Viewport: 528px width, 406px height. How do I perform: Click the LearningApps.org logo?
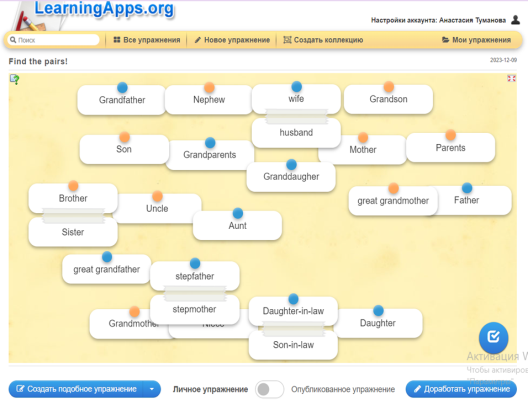104,9
